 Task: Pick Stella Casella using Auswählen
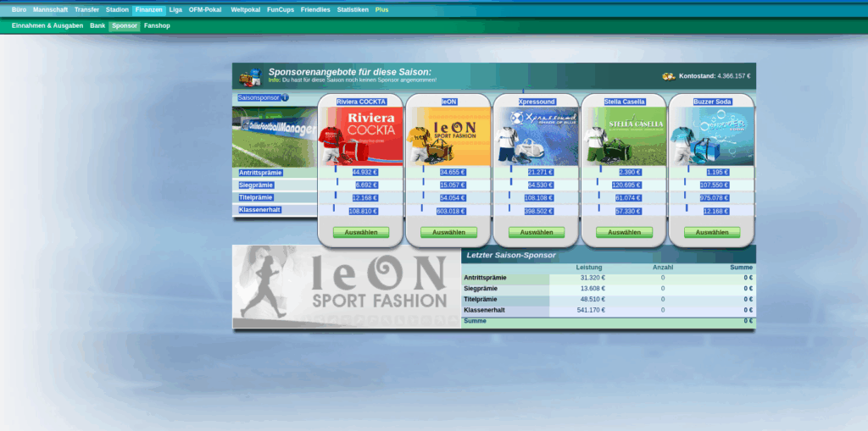pyautogui.click(x=624, y=232)
